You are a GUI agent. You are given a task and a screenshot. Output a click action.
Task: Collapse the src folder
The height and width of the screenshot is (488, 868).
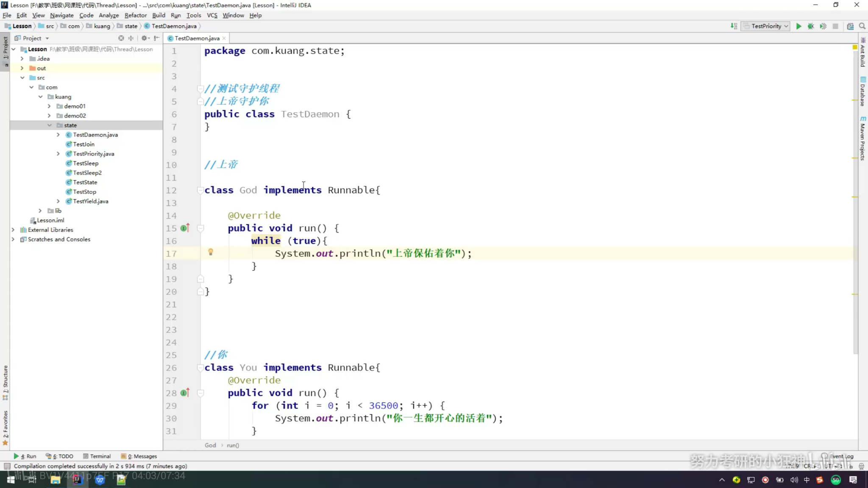point(22,78)
